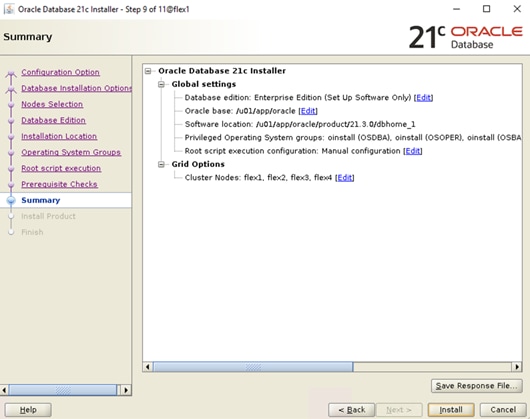
Task: Edit the Cluster Nodes list
Action: click(344, 177)
